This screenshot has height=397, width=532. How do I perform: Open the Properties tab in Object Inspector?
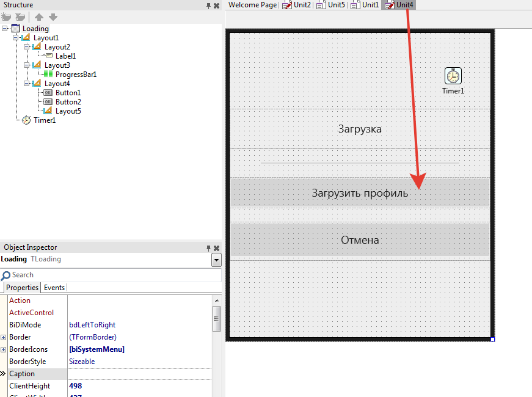(22, 288)
